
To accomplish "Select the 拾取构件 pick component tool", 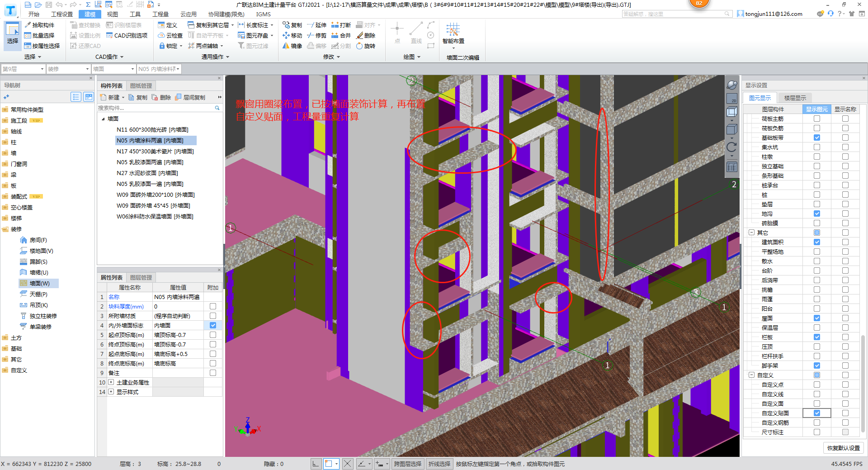I will 39,25.
